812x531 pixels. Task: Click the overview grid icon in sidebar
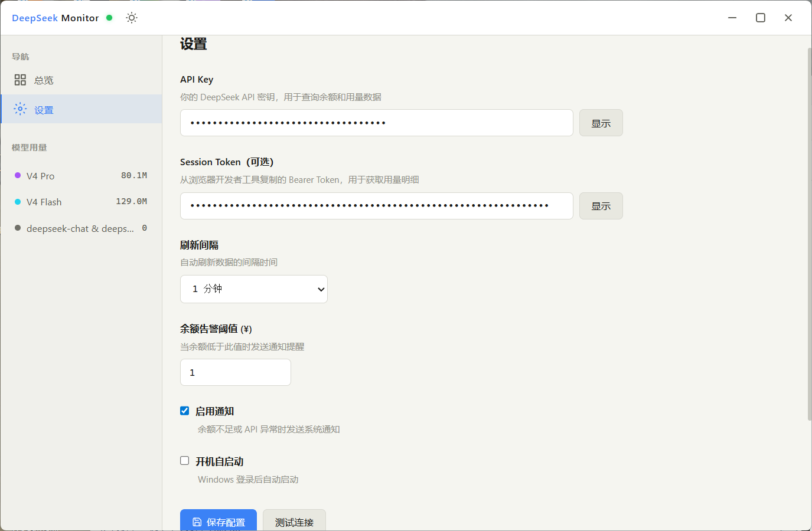pyautogui.click(x=20, y=80)
